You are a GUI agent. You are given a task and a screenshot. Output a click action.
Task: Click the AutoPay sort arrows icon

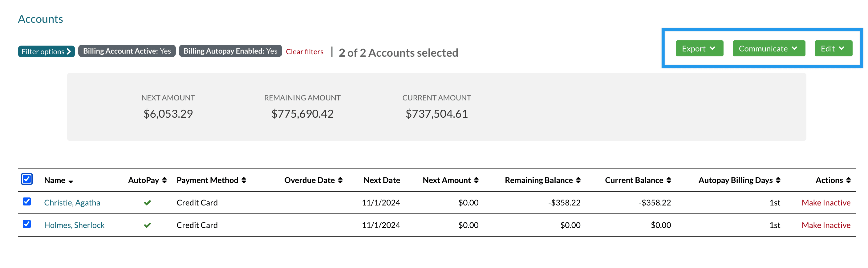point(164,180)
